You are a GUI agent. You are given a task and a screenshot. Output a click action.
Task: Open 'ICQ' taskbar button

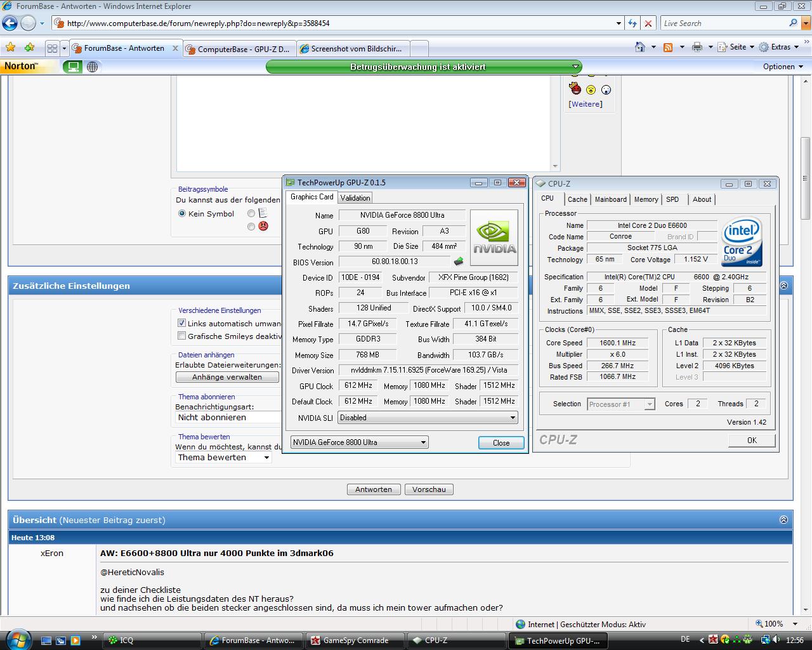[x=152, y=640]
